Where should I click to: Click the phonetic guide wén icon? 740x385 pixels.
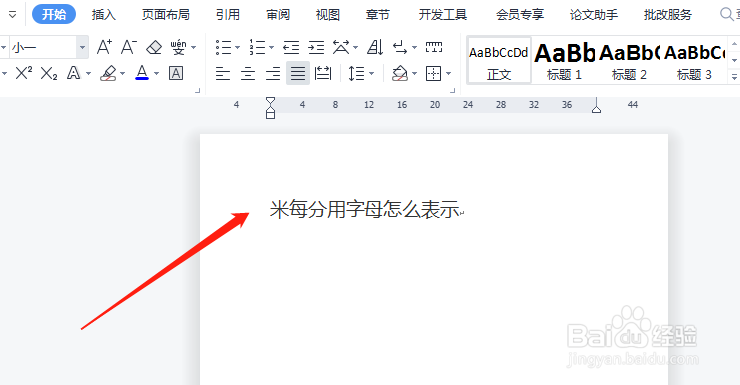[178, 47]
